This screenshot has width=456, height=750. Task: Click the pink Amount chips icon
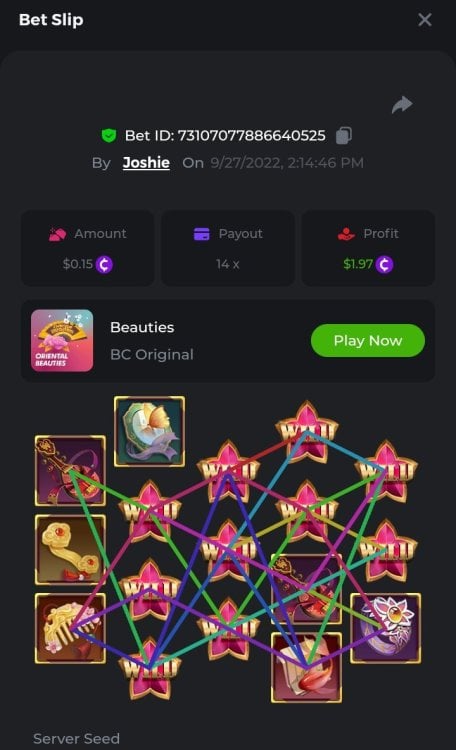pyautogui.click(x=57, y=234)
